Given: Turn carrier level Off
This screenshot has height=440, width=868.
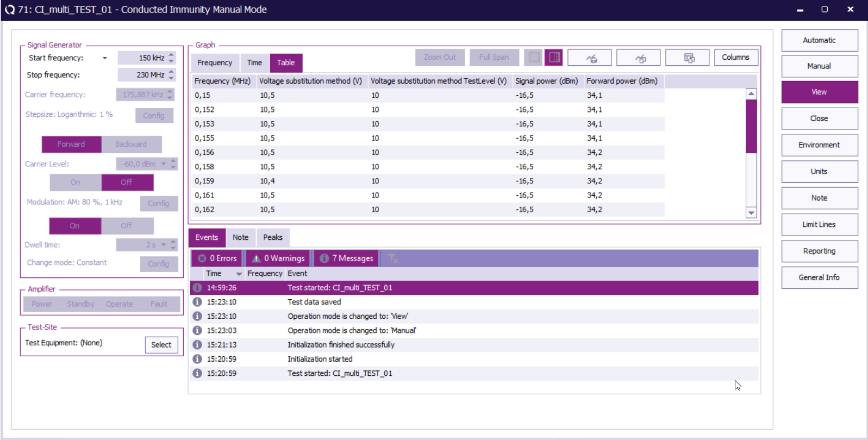Looking at the screenshot, I should click(x=127, y=182).
